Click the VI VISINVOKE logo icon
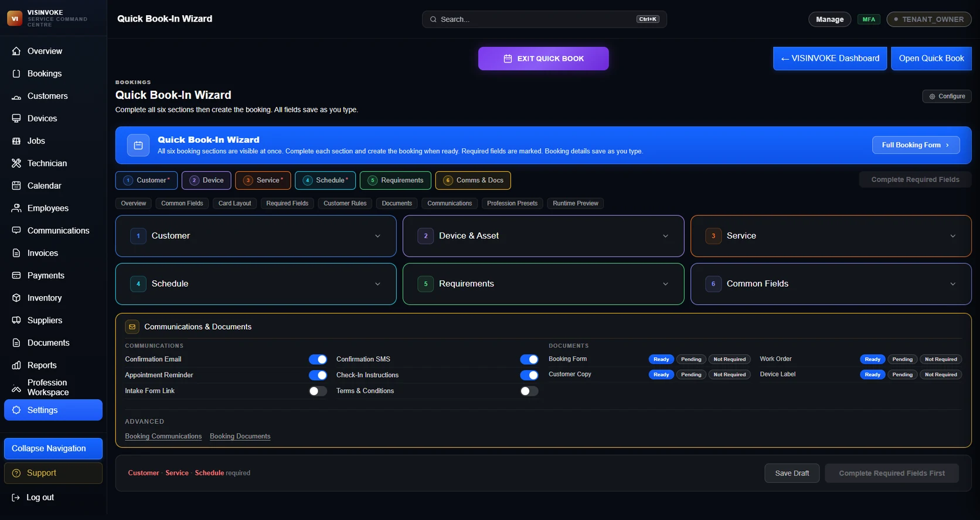The height and width of the screenshot is (520, 980). tap(15, 19)
